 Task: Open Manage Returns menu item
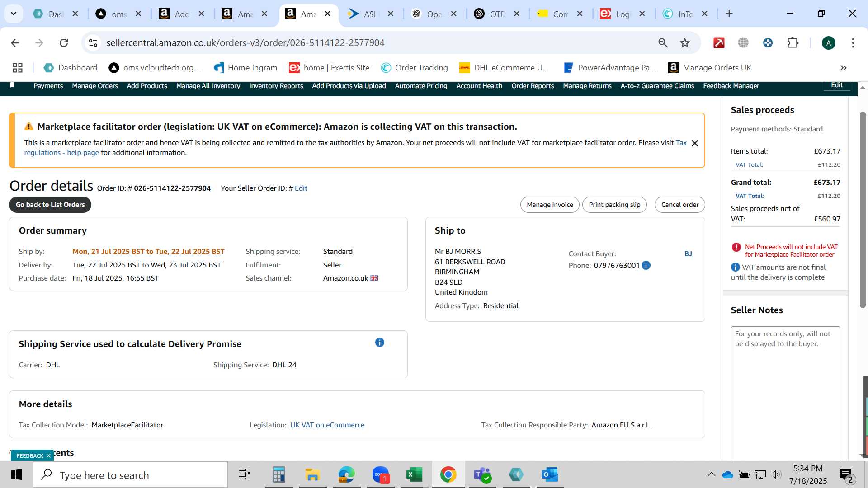coord(587,86)
